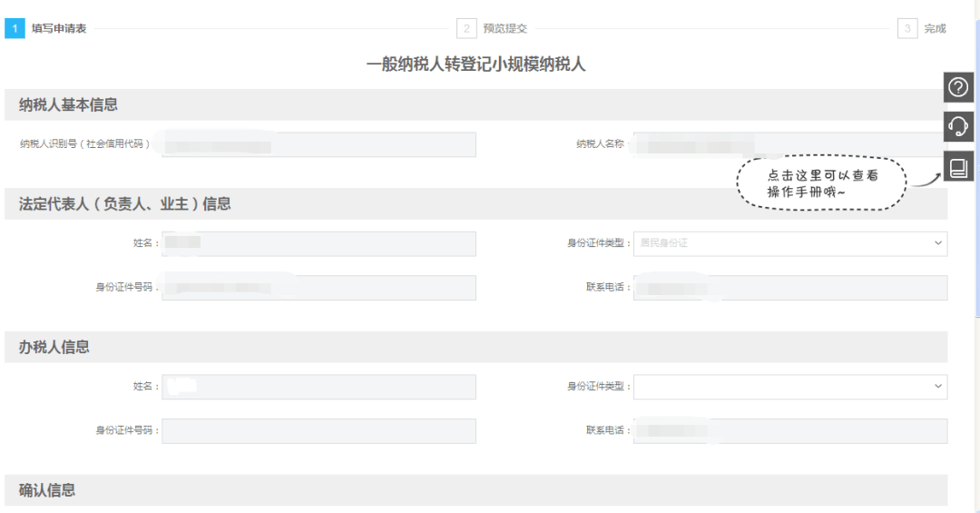Click legal representative 联系电话 field
The height and width of the screenshot is (513, 980).
(790, 288)
